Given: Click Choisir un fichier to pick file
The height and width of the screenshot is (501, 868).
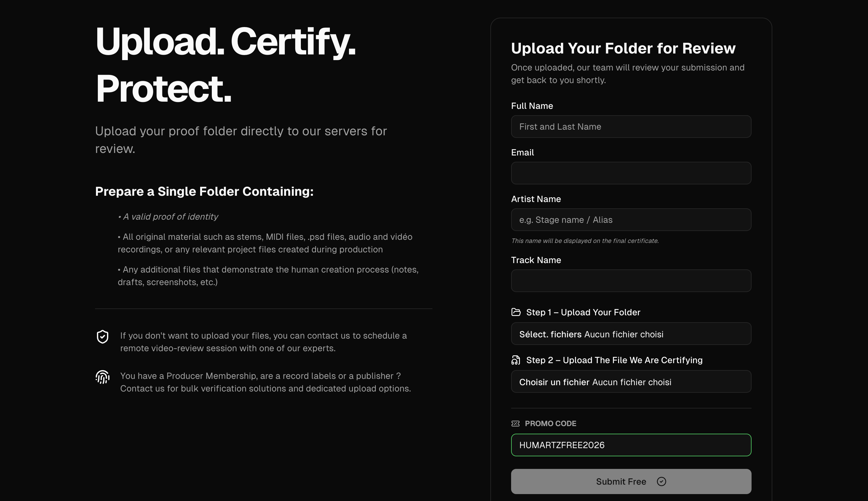Looking at the screenshot, I should (554, 382).
